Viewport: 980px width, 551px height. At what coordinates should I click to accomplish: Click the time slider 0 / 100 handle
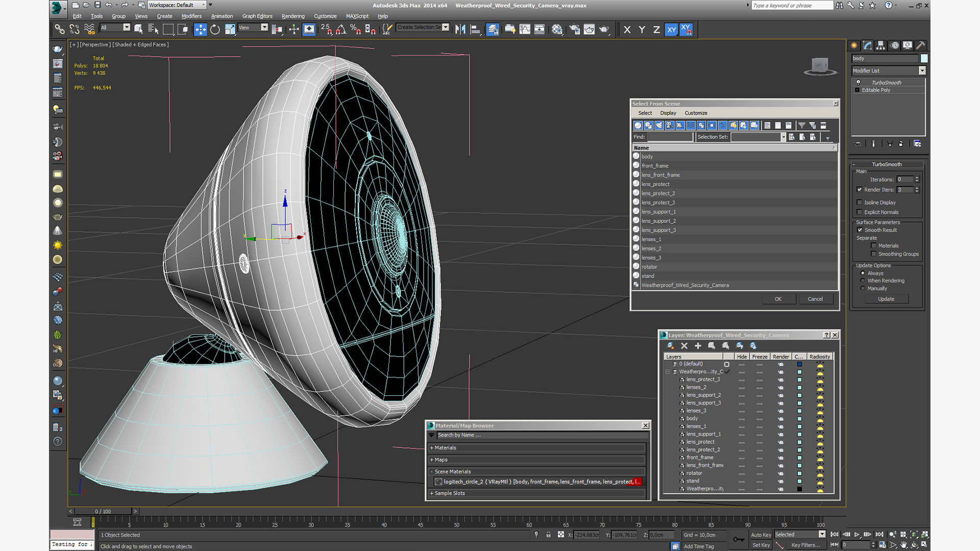click(103, 511)
